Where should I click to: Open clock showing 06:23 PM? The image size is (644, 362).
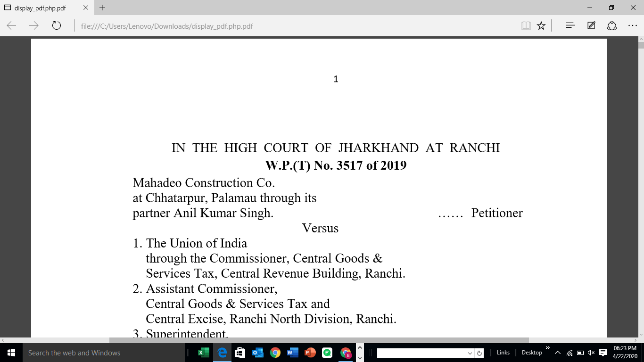(x=625, y=353)
